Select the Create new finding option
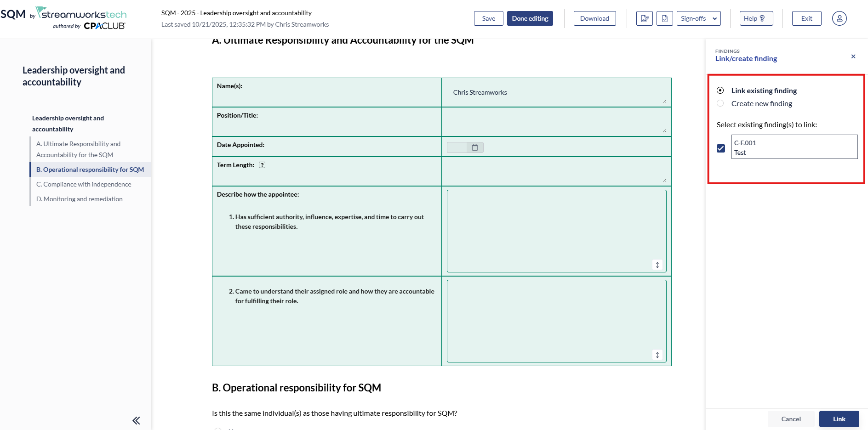This screenshot has height=430, width=868. (720, 103)
